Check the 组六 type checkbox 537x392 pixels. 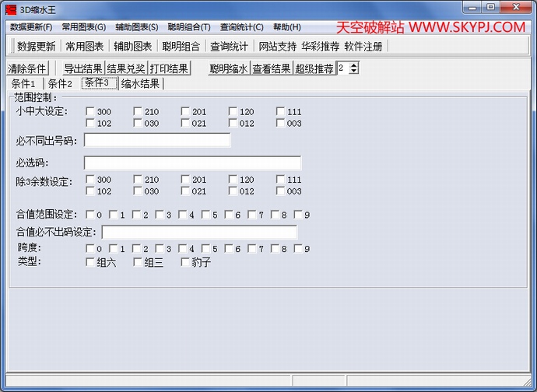(90, 262)
